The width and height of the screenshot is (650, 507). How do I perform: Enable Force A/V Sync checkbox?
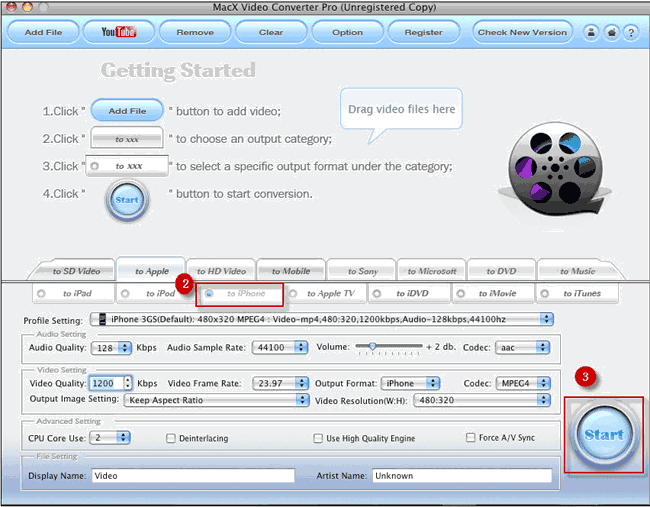click(471, 437)
